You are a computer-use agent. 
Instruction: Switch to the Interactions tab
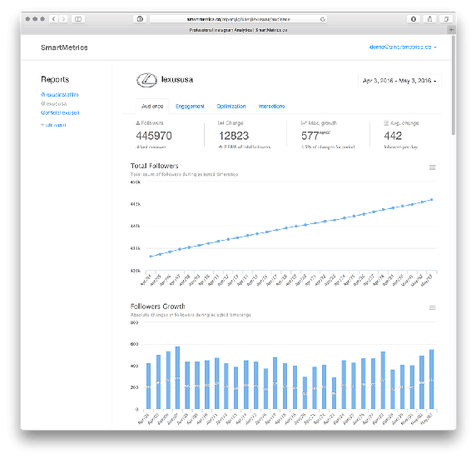tap(271, 106)
